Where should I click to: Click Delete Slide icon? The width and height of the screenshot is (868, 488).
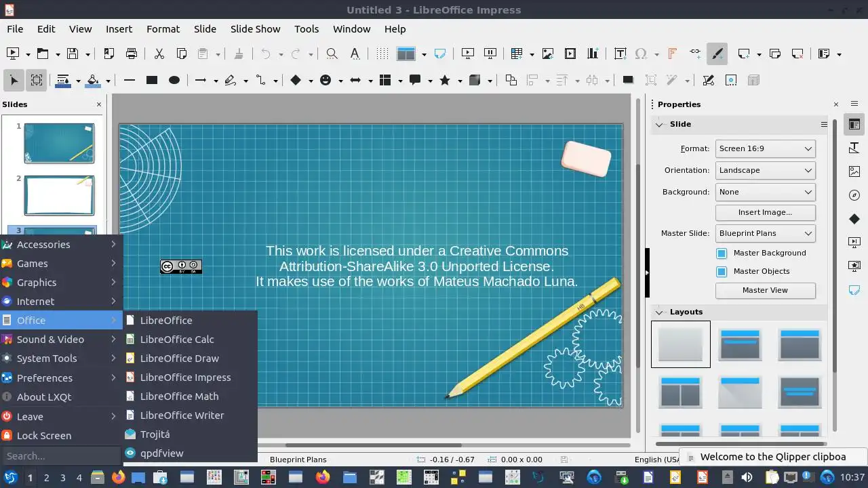click(797, 54)
